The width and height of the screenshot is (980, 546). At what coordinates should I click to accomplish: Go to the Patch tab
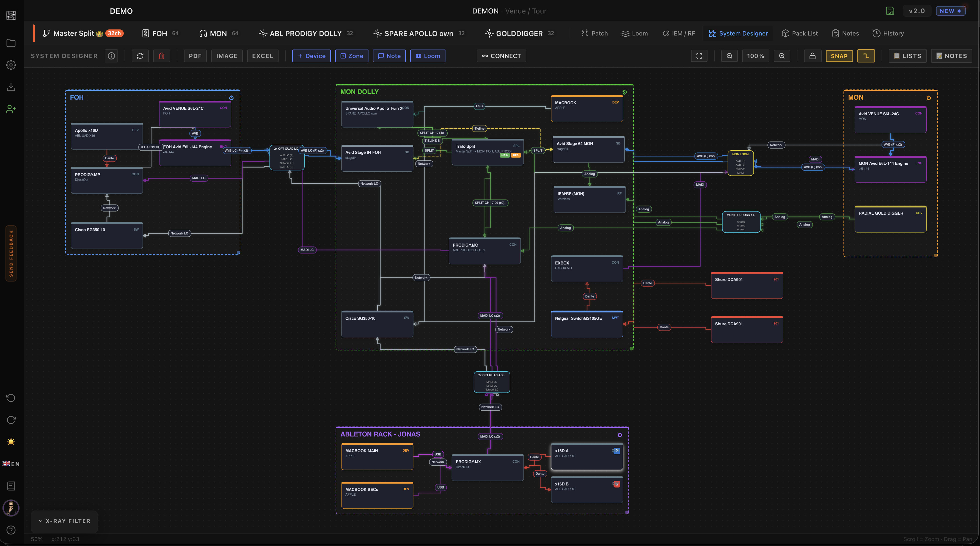click(594, 34)
